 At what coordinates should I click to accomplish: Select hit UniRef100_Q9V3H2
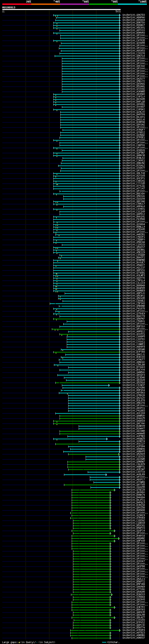134,125
